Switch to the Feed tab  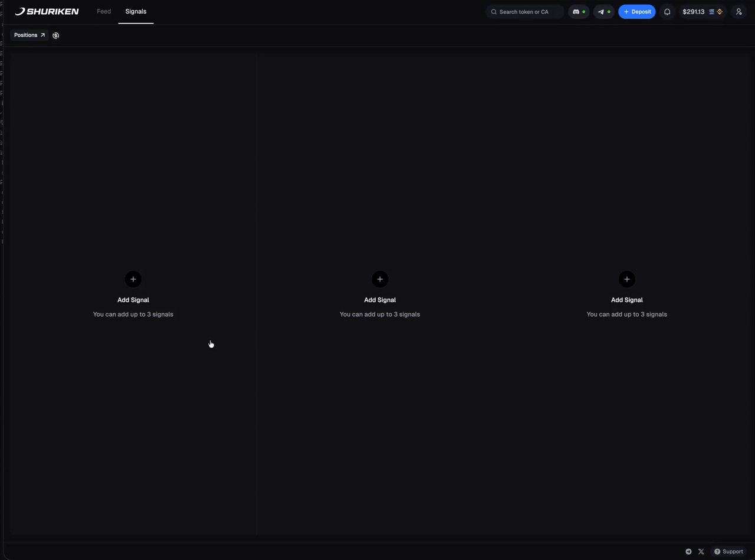(104, 11)
